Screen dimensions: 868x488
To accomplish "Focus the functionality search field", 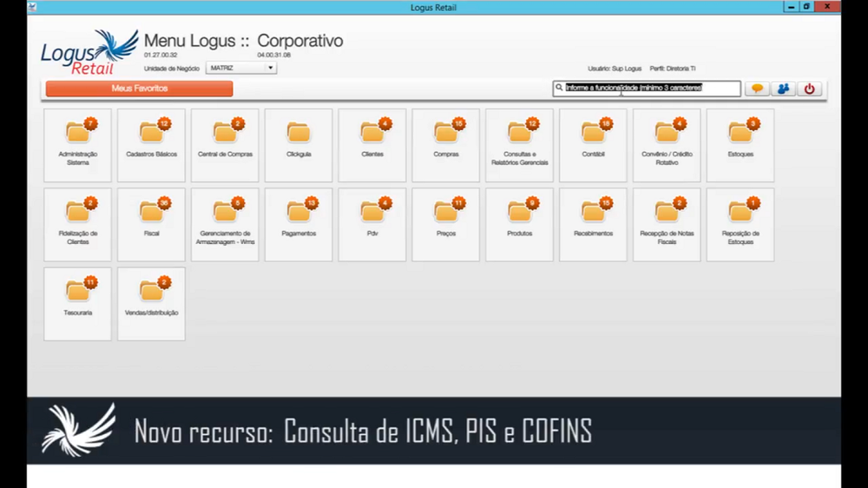I will click(647, 88).
